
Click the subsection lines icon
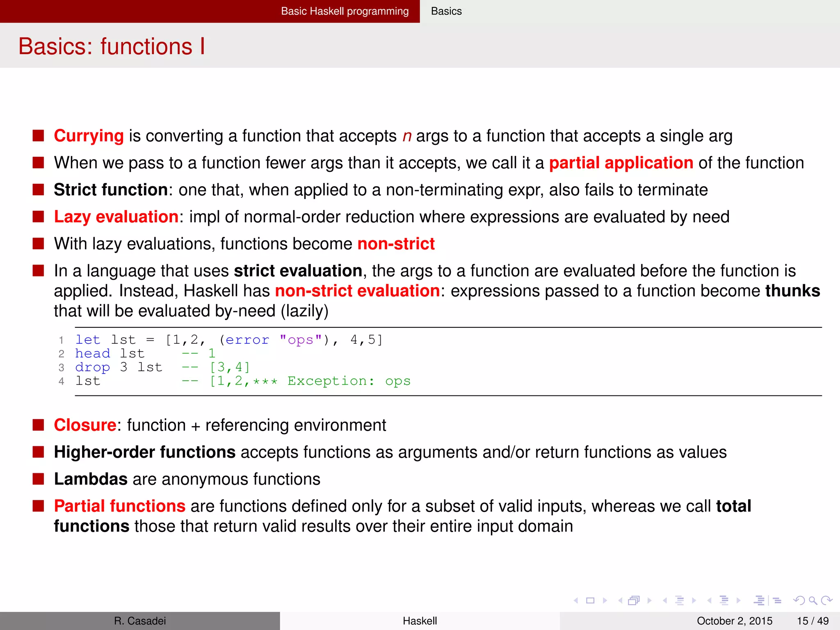680,600
